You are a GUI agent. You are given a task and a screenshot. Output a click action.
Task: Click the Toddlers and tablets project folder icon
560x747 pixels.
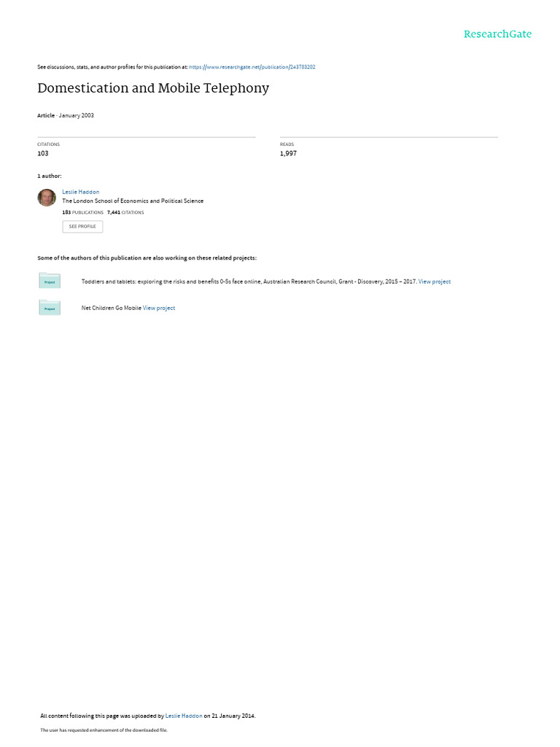coord(50,281)
